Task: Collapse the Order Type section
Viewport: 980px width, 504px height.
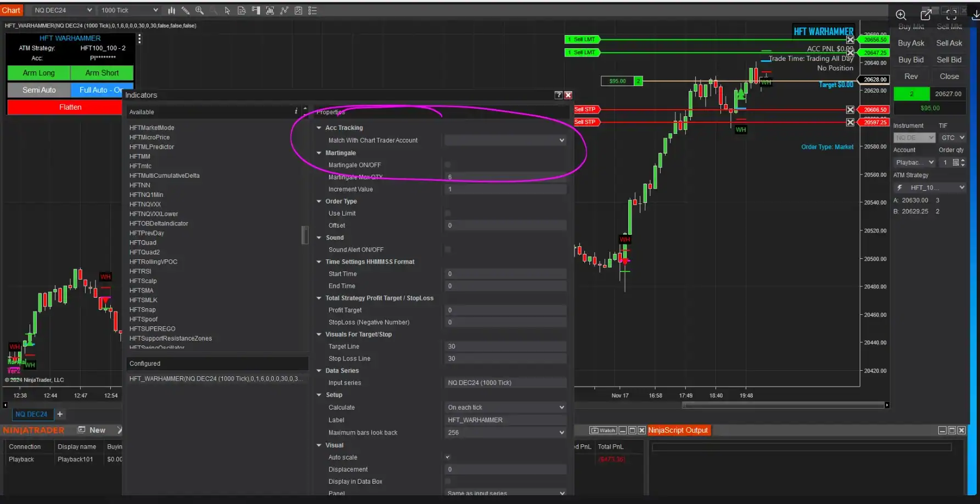Action: [x=319, y=201]
